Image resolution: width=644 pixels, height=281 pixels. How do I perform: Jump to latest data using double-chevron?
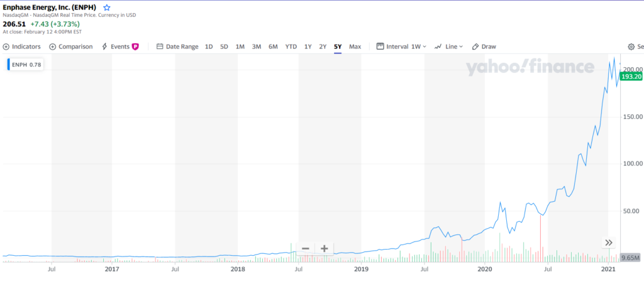[609, 243]
